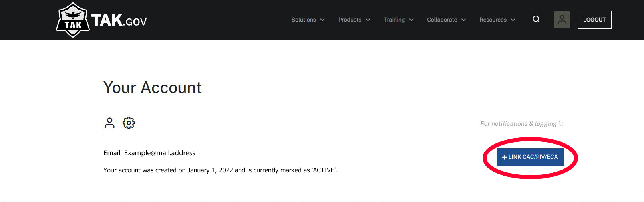
Task: Open the Collaborate menu label
Action: (x=442, y=20)
